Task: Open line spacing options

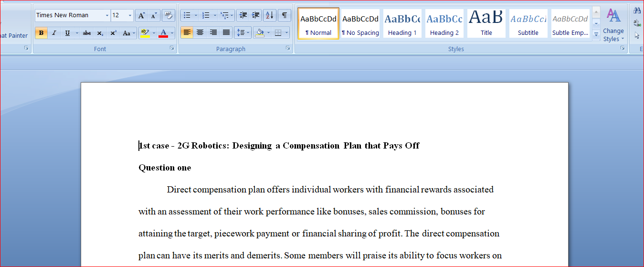Action: click(243, 33)
